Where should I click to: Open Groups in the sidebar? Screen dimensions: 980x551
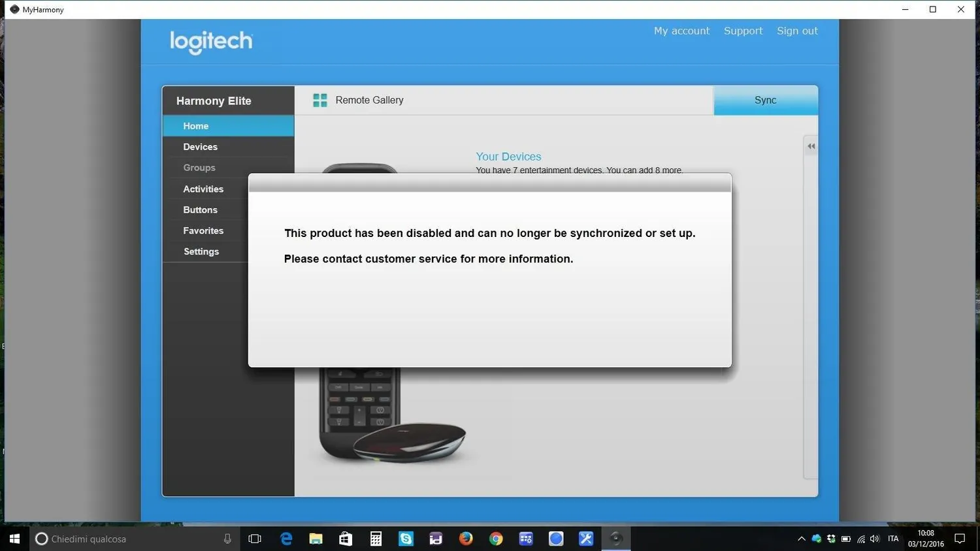(x=228, y=168)
